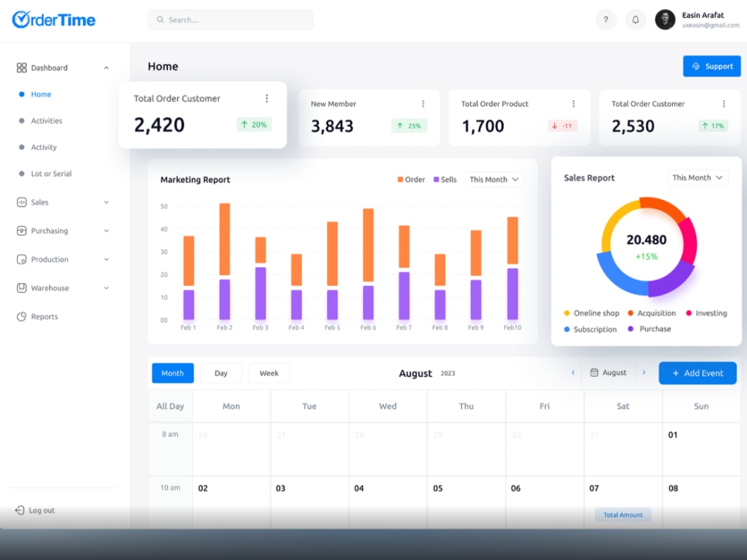The height and width of the screenshot is (560, 747).
Task: Expand the Sales menu chevron
Action: 106,202
